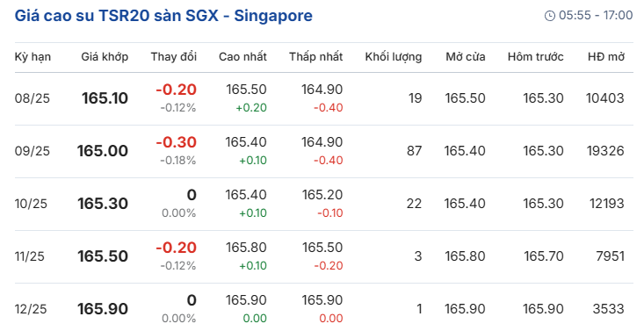The width and height of the screenshot is (644, 331).
Task: Sort by Khối lượng column header
Action: [394, 57]
